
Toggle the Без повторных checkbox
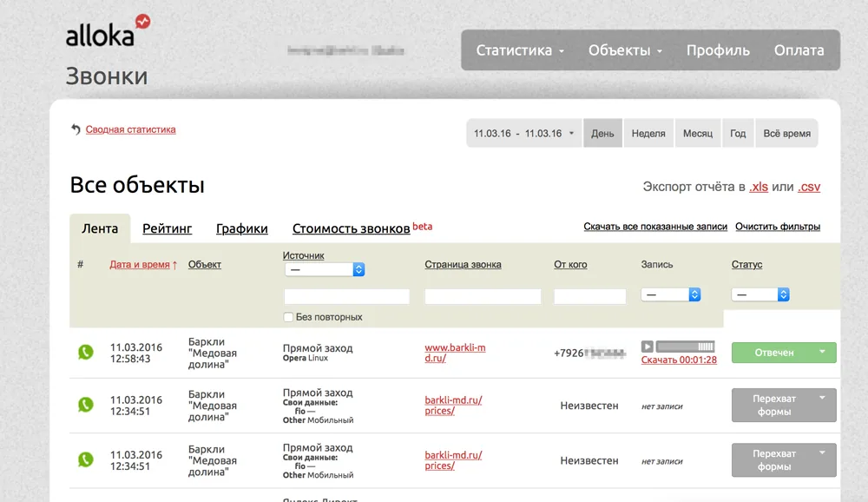(x=288, y=317)
